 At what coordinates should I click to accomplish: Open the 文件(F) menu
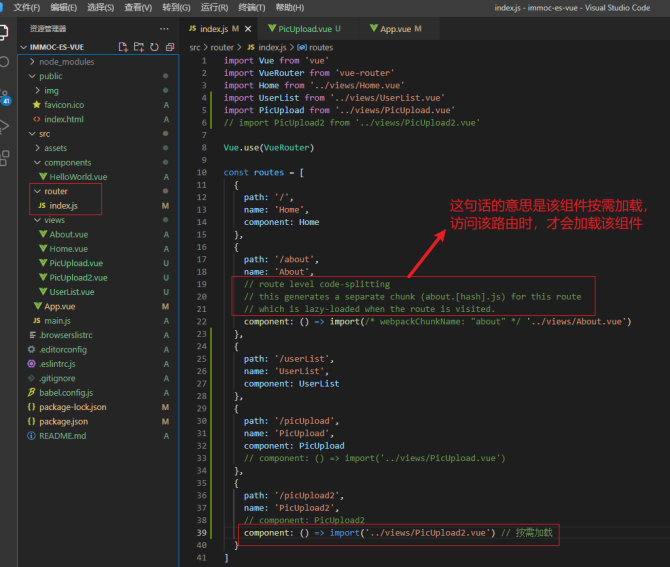[26, 8]
